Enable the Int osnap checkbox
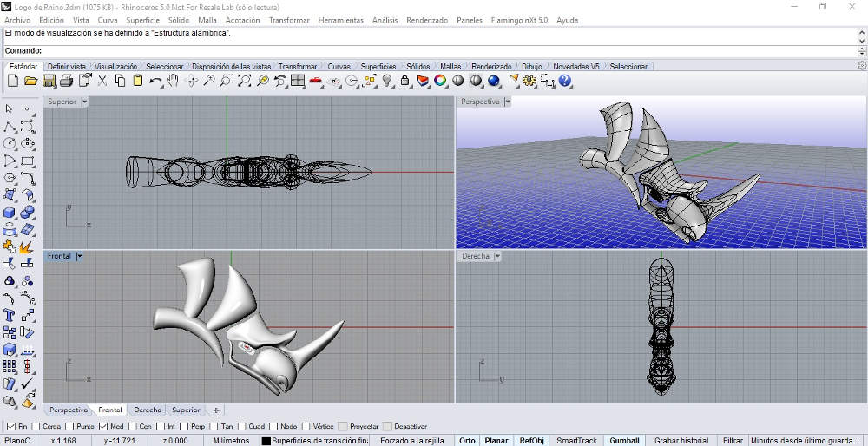The image size is (868, 446). [161, 427]
